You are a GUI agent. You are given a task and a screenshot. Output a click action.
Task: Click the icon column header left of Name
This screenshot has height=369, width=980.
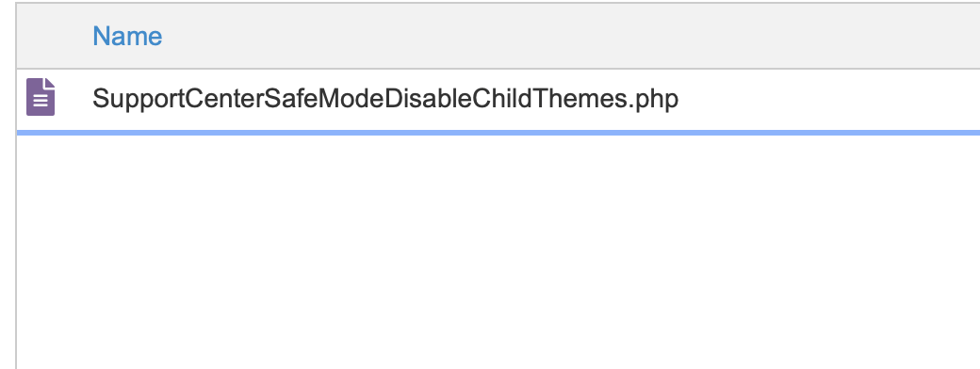point(50,36)
